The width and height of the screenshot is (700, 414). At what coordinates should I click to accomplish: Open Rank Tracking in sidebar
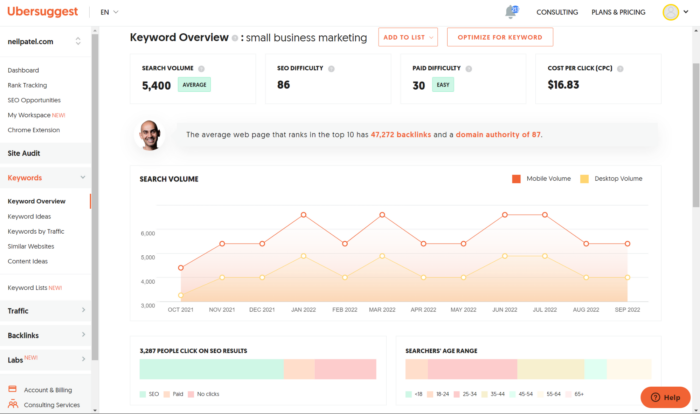click(27, 85)
